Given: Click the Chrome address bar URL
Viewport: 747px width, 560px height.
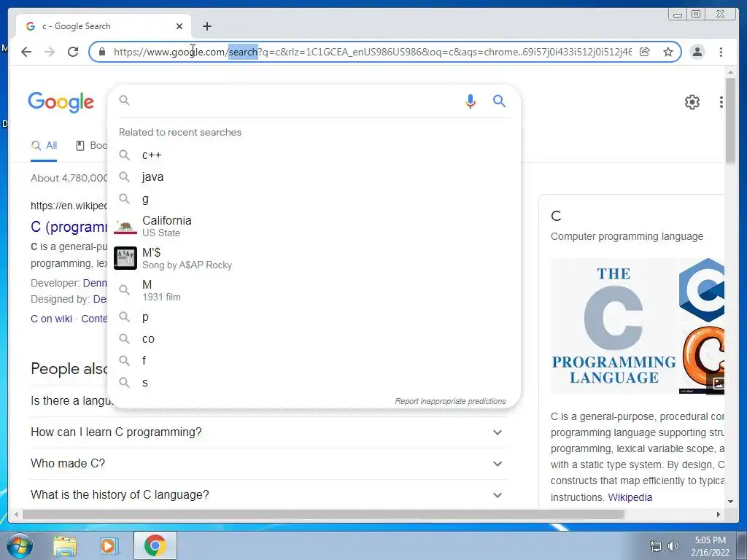Looking at the screenshot, I should (x=373, y=52).
